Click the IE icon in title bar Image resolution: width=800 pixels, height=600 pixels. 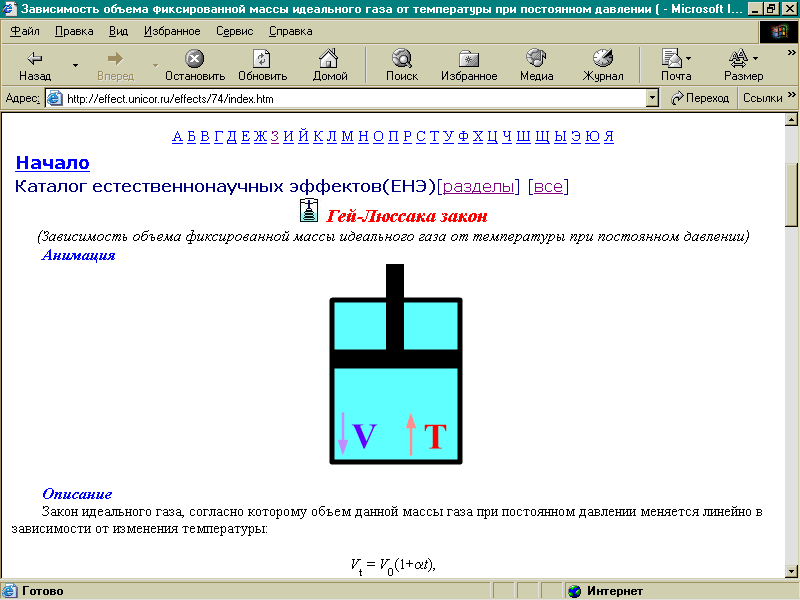click(x=9, y=9)
